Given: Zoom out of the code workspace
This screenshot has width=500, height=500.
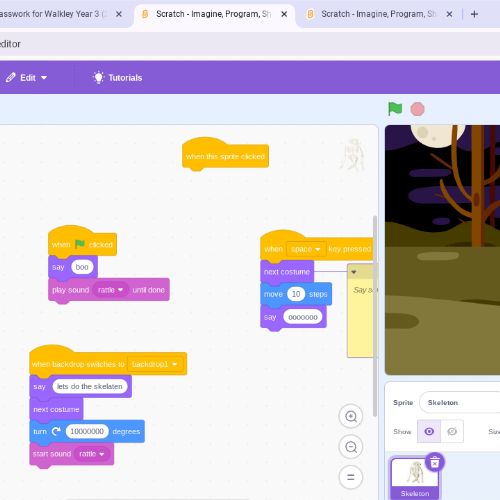Looking at the screenshot, I should pos(351,447).
